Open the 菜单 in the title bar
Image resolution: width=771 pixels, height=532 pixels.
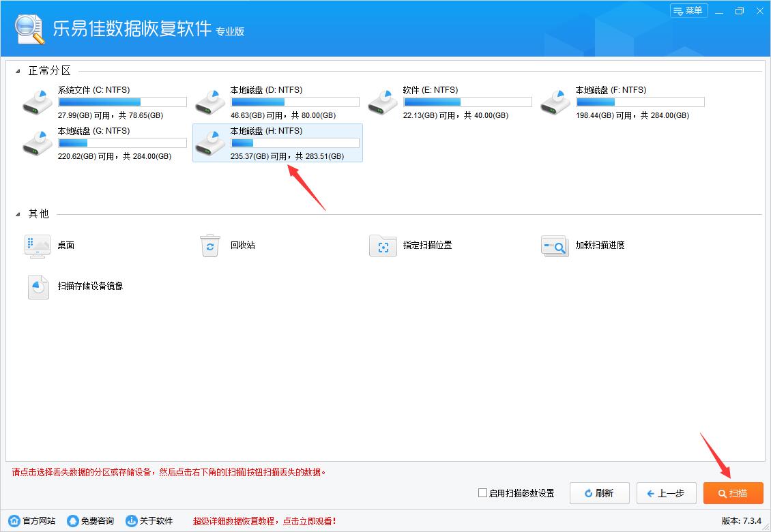tap(688, 10)
